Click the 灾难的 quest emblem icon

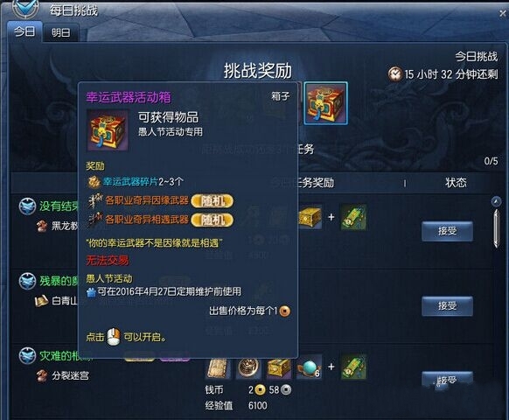[27, 356]
